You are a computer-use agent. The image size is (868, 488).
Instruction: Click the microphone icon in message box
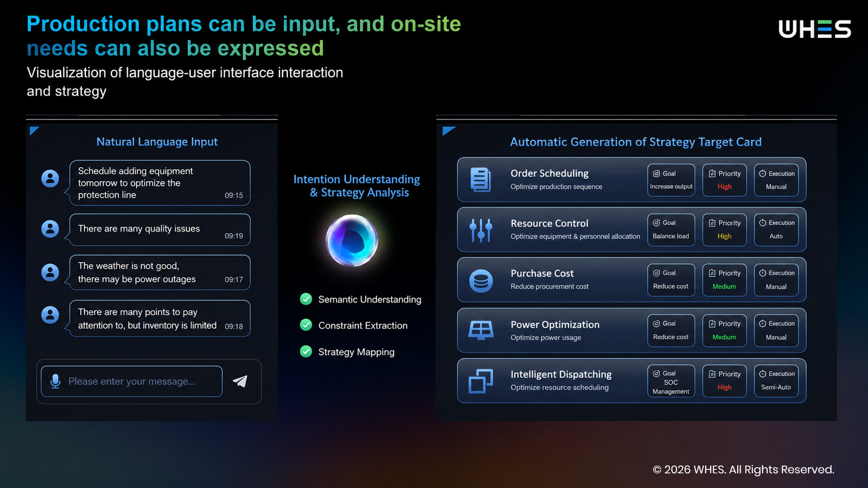click(x=55, y=381)
